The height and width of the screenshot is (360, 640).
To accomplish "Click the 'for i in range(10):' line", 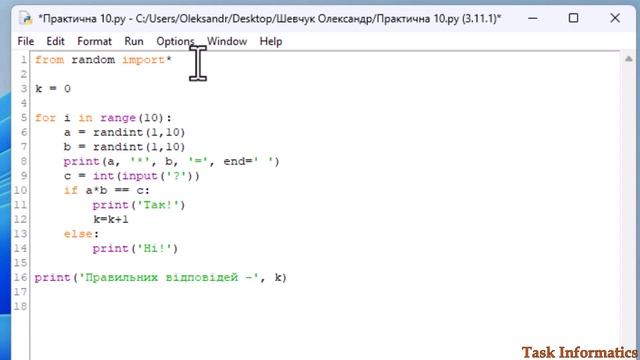I will [x=103, y=118].
